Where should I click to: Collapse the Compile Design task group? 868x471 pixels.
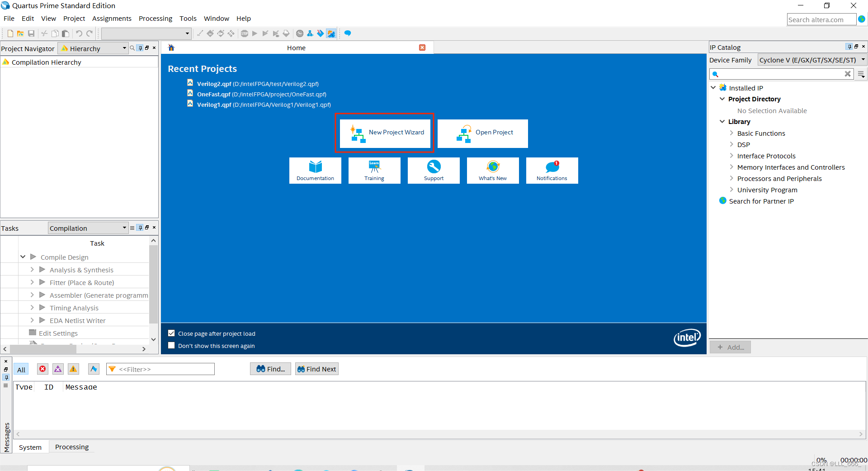pyautogui.click(x=23, y=257)
